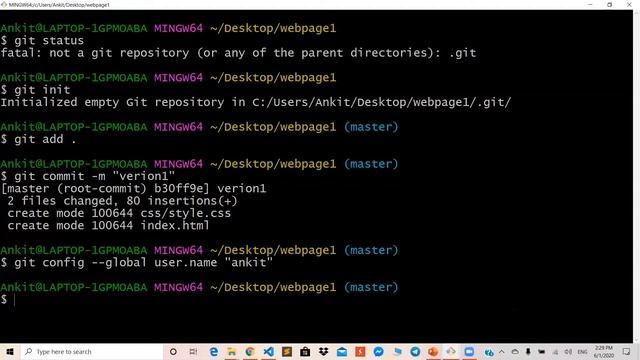Open Cortana circle icon on taskbar
This screenshot has height=360, width=640.
173,351
